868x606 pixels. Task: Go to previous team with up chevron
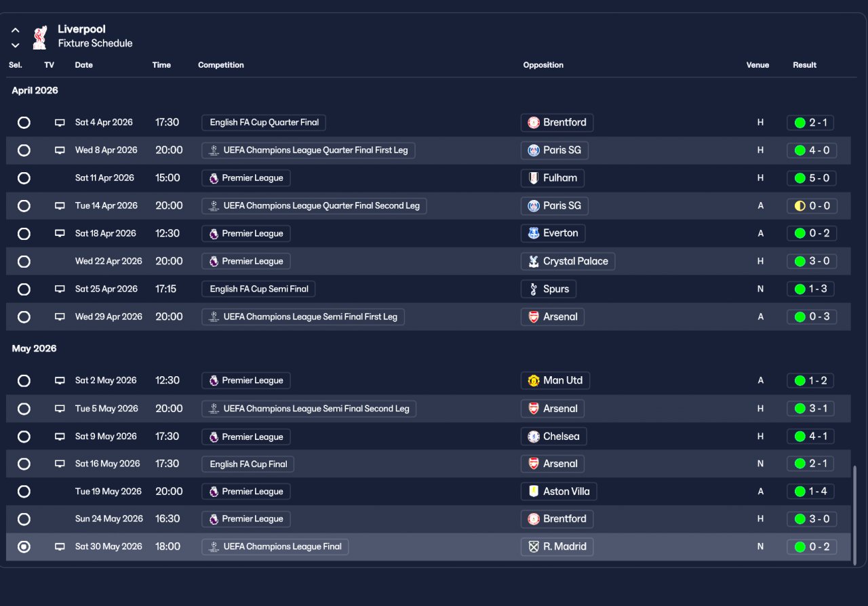16,31
